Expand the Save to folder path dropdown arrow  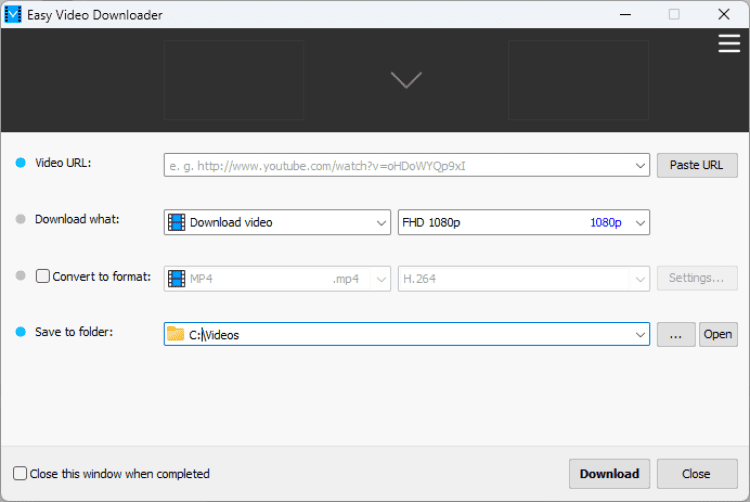(640, 335)
